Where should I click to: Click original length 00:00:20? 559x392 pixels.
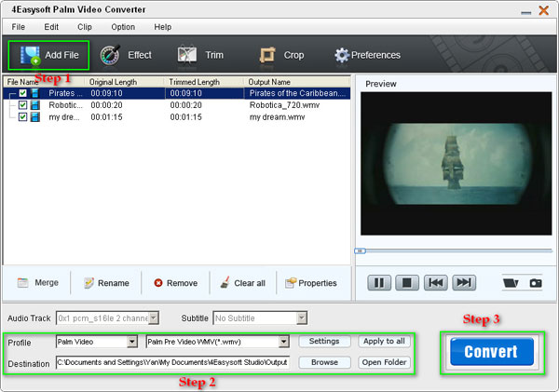pyautogui.click(x=106, y=105)
